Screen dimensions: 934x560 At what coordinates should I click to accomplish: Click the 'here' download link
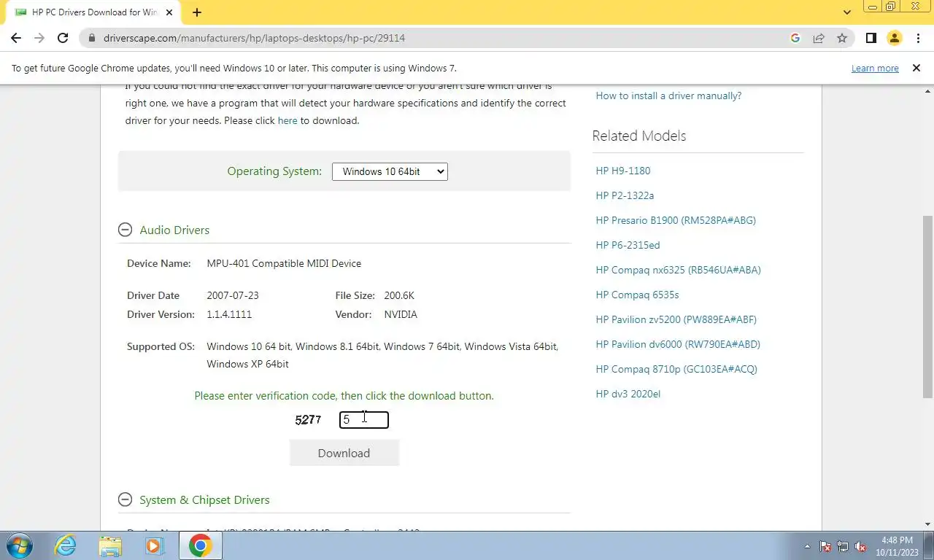coord(287,120)
